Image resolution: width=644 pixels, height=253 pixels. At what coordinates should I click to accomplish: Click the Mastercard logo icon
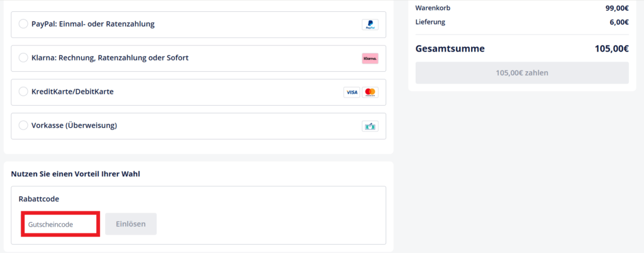click(x=370, y=93)
